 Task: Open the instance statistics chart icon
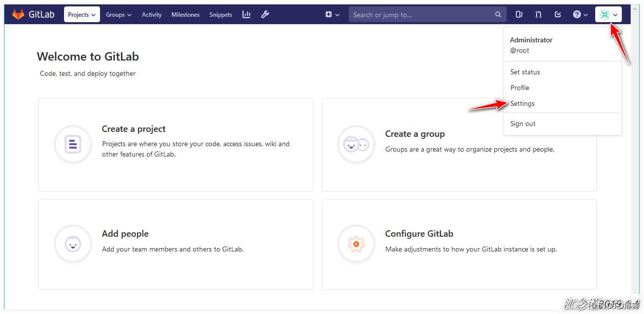pyautogui.click(x=246, y=14)
